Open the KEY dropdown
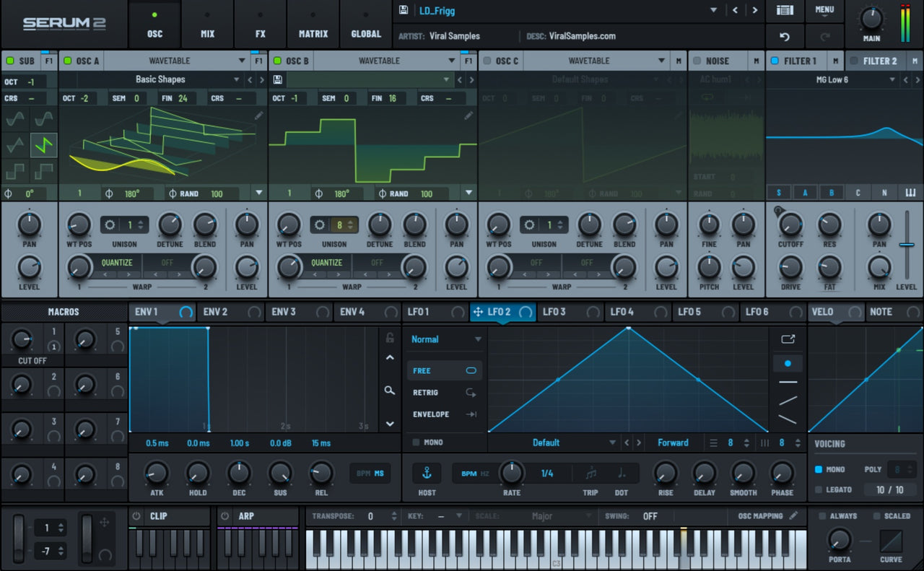 pos(459,516)
